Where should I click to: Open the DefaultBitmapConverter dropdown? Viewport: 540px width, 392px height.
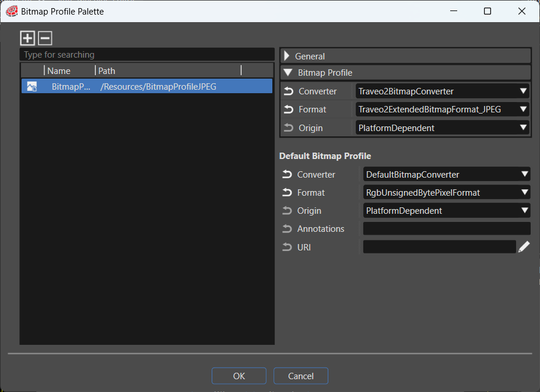(x=447, y=174)
